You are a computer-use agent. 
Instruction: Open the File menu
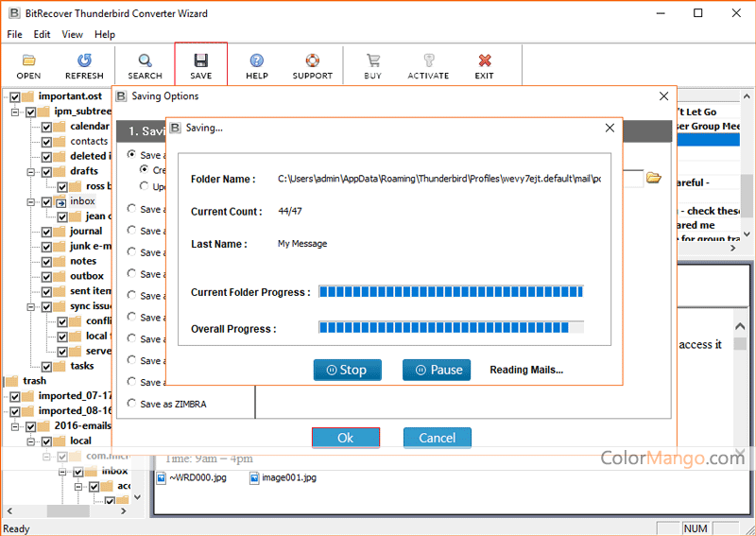(x=14, y=34)
